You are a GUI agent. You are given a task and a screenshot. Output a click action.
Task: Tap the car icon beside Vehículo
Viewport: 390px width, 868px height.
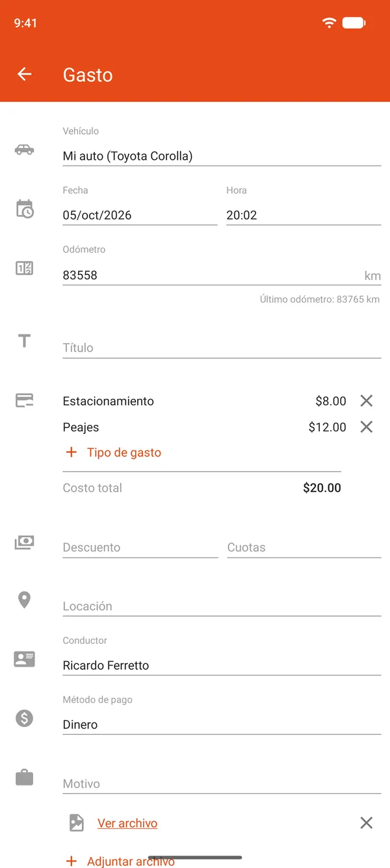[24, 149]
